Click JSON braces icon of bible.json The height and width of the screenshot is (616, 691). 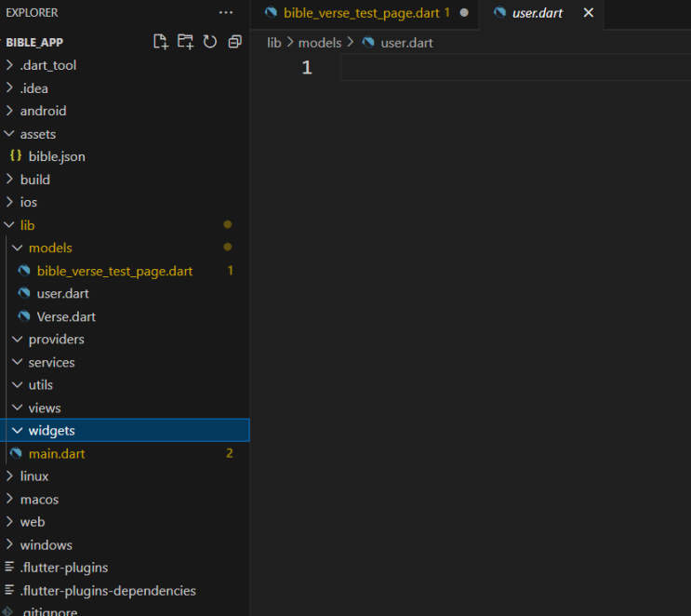click(16, 156)
